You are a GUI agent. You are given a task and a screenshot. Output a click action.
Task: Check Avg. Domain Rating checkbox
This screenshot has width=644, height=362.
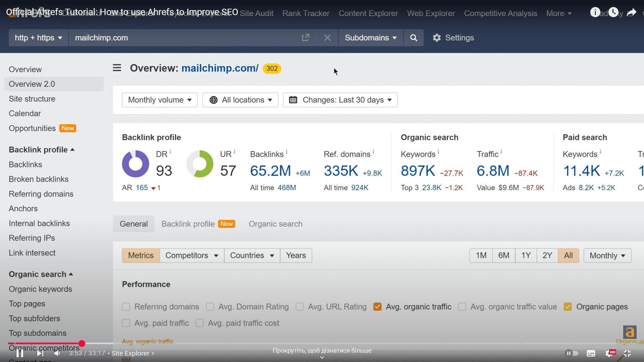pyautogui.click(x=210, y=307)
